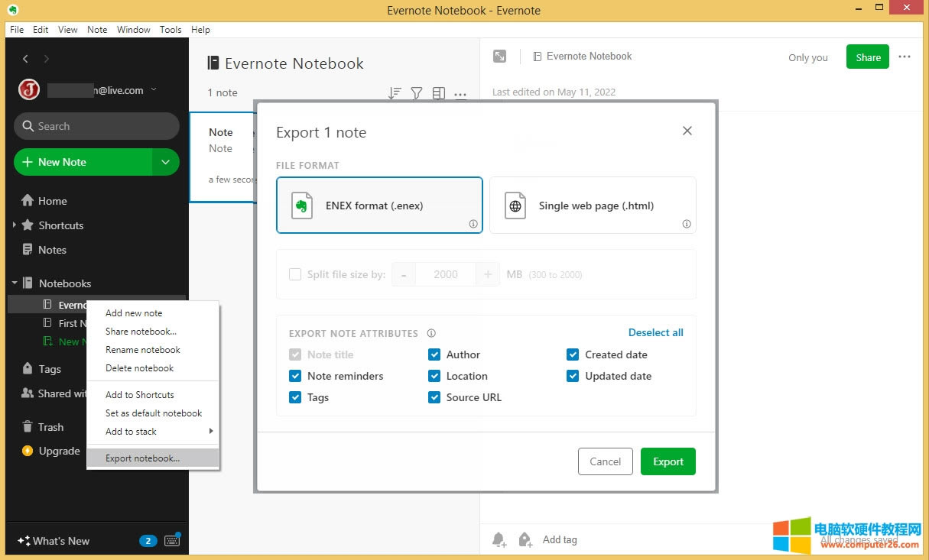Click the Deselect all link
Screen dimensions: 929x560
[655, 332]
